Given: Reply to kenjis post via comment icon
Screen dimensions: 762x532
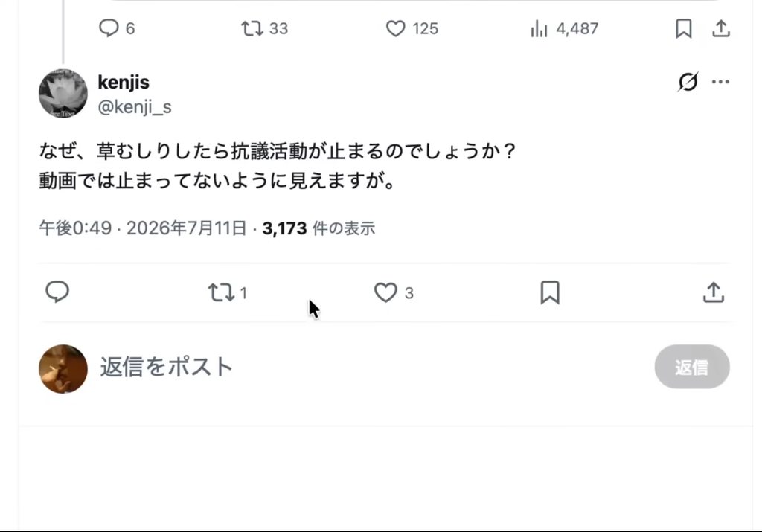Looking at the screenshot, I should (x=57, y=292).
